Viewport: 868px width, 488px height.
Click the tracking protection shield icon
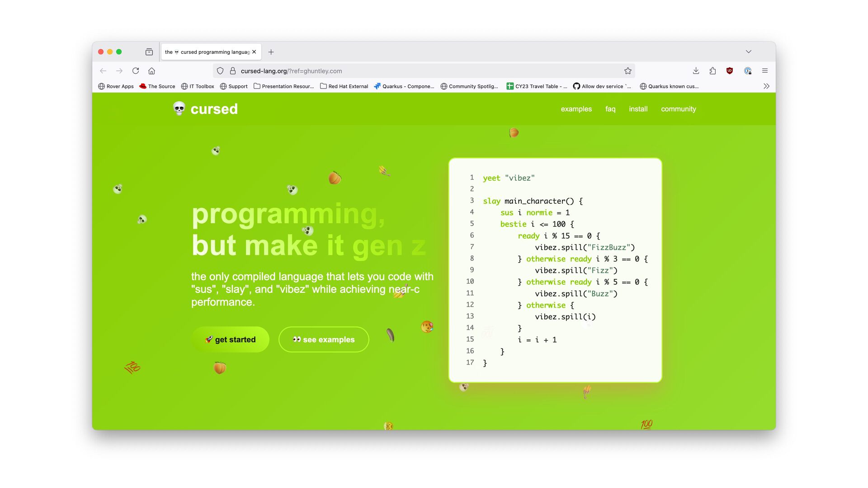point(220,71)
